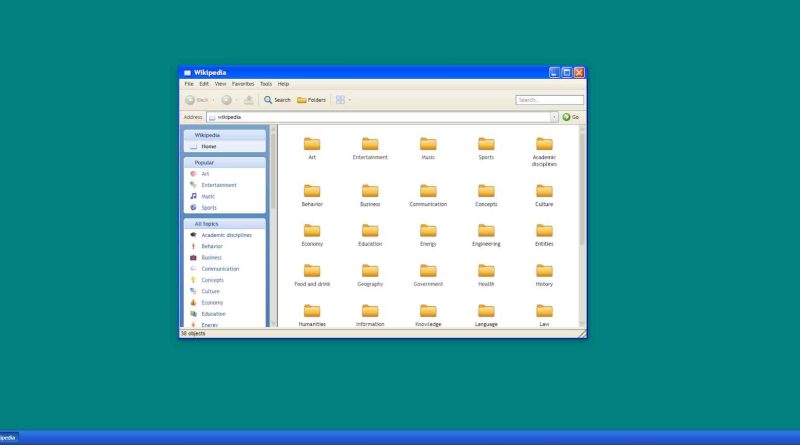The image size is (800, 445).
Task: Collapse the Popular sidebar section header
Action: (x=225, y=163)
